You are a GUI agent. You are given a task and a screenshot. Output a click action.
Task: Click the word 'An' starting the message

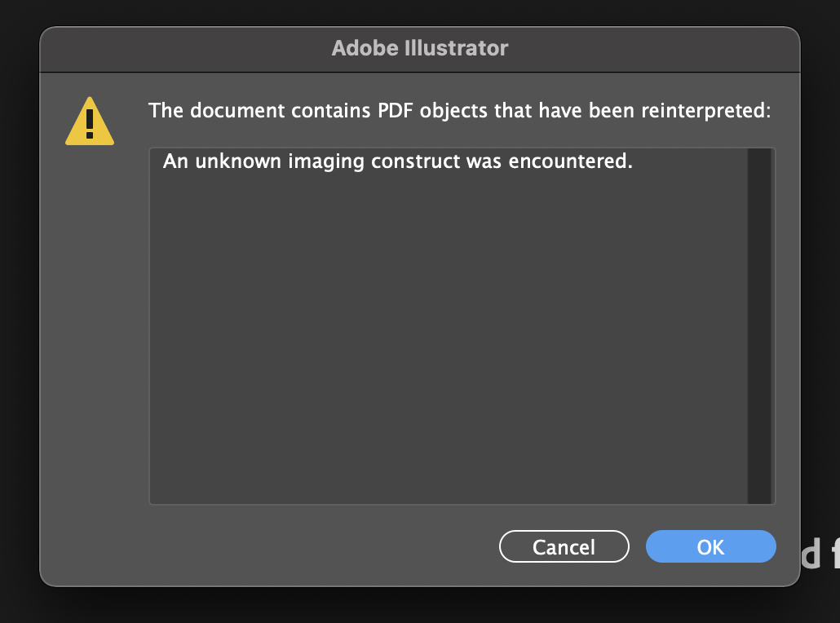[x=175, y=161]
